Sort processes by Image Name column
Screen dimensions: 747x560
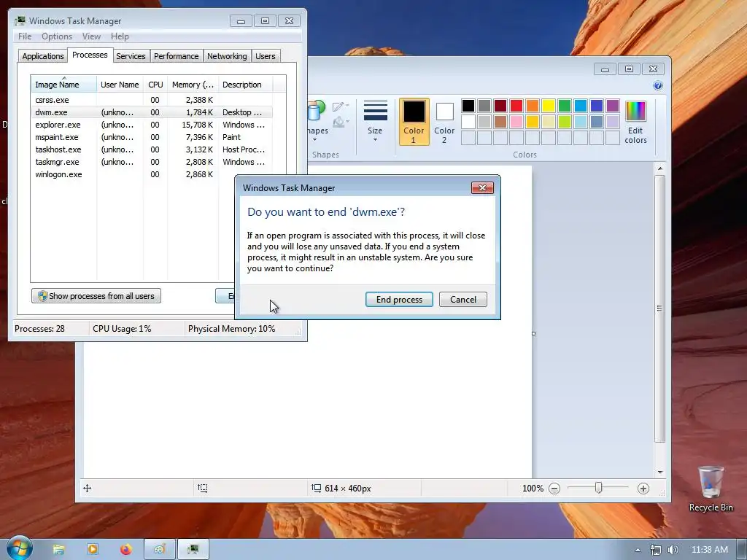64,85
